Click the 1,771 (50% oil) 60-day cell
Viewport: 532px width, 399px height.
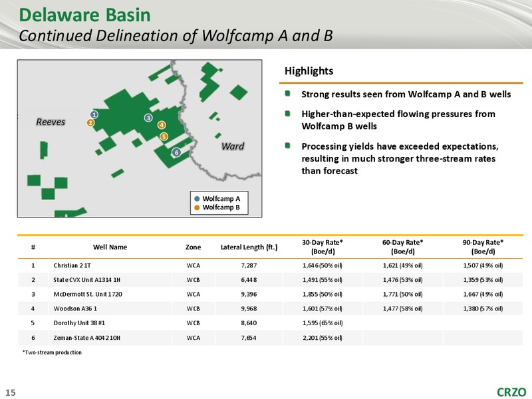(x=403, y=294)
